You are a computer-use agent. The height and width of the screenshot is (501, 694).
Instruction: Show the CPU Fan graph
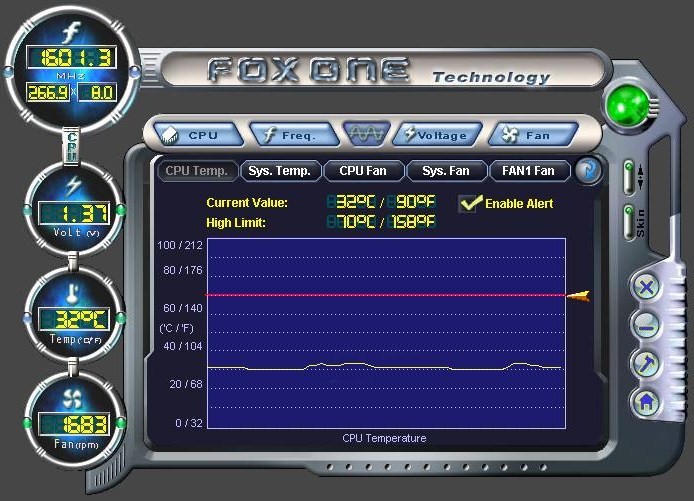pyautogui.click(x=363, y=171)
